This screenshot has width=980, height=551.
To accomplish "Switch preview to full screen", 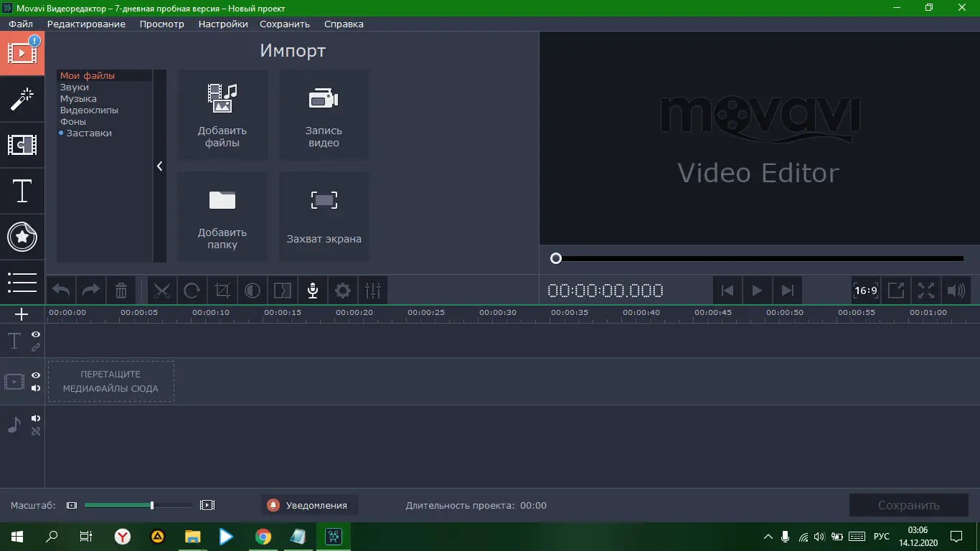I will click(926, 291).
